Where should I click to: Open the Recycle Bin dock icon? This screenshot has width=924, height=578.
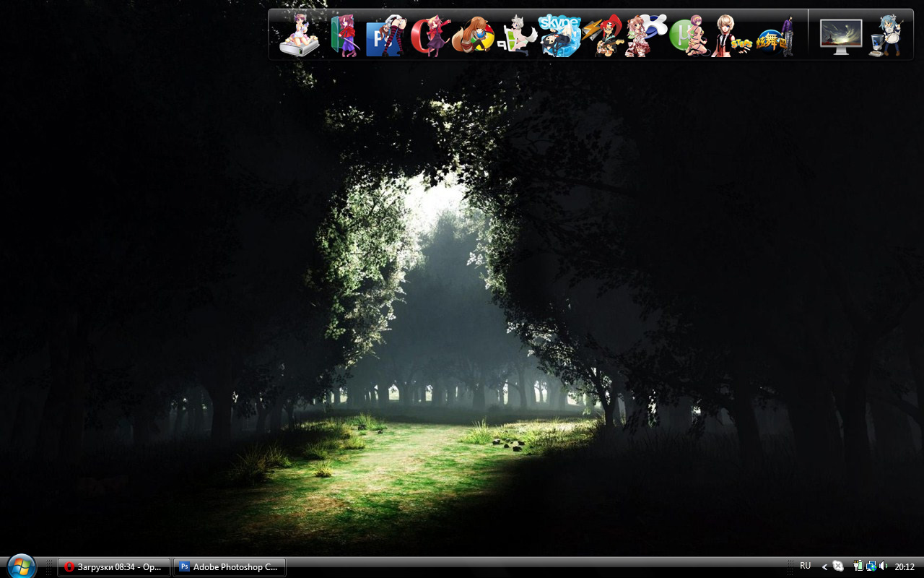point(886,35)
